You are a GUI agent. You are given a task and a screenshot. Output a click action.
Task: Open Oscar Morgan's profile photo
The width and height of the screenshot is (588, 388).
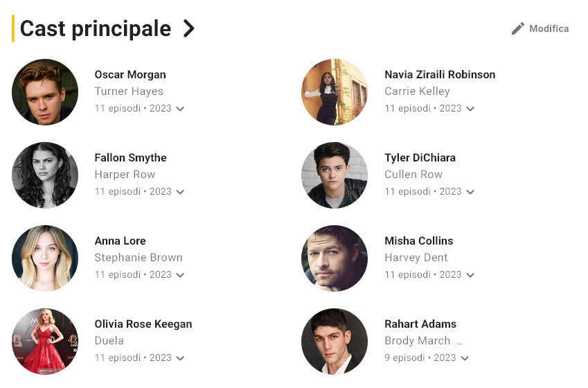45,92
